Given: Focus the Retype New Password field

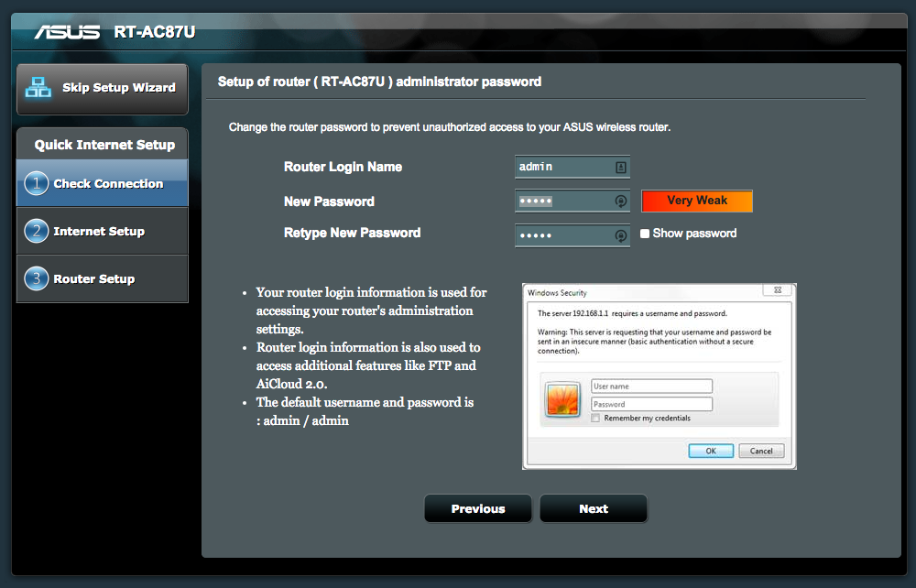Looking at the screenshot, I should click(572, 235).
